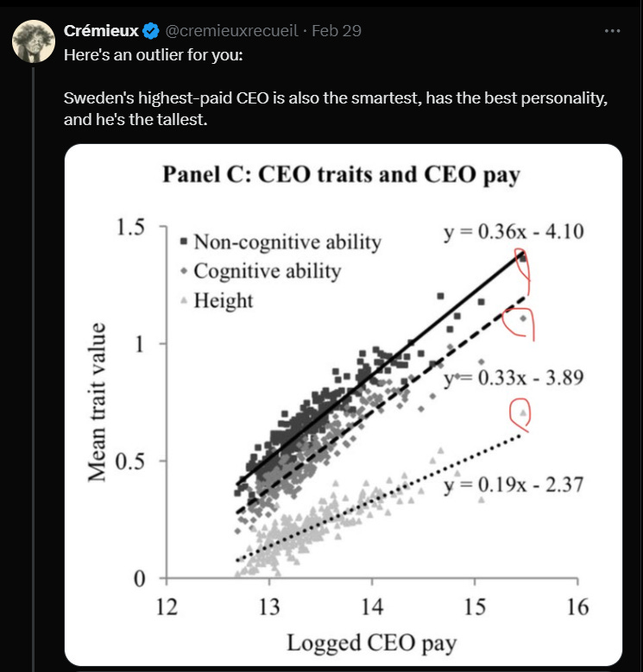The width and height of the screenshot is (643, 672).
Task: Click the red-circled cognitive ability outlier point
Action: click(523, 318)
